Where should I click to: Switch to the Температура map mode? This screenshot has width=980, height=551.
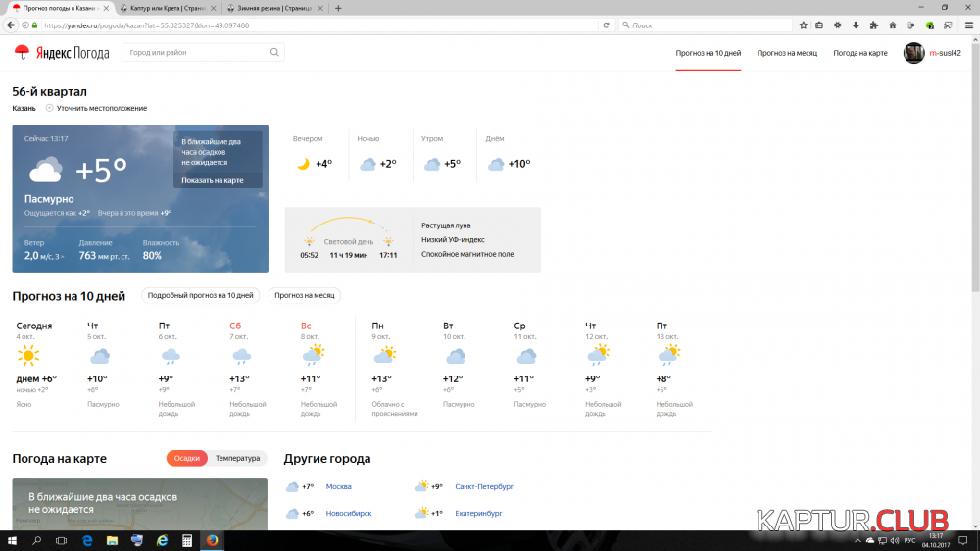point(237,459)
